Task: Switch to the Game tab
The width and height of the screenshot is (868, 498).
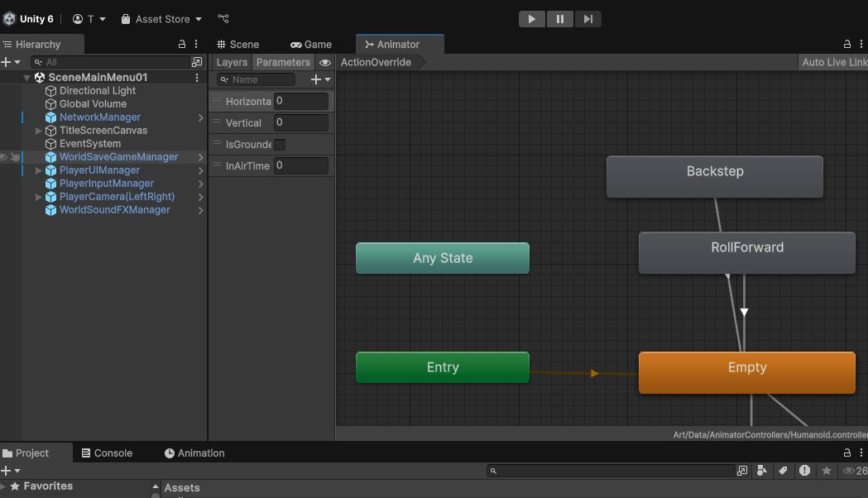Action: tap(311, 45)
